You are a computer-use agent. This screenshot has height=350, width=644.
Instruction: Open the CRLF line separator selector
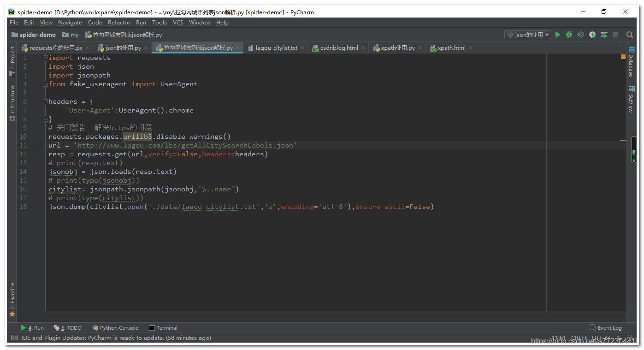point(579,338)
